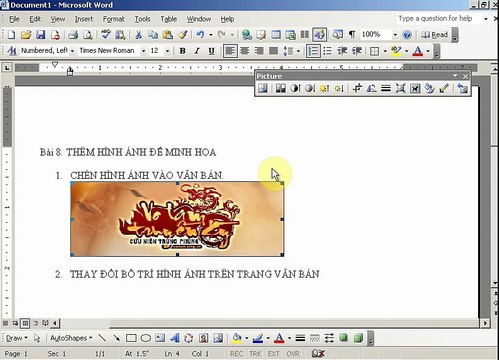Rotate picture left 90 degrees
Screen dimensions: 499x360
(x=371, y=88)
